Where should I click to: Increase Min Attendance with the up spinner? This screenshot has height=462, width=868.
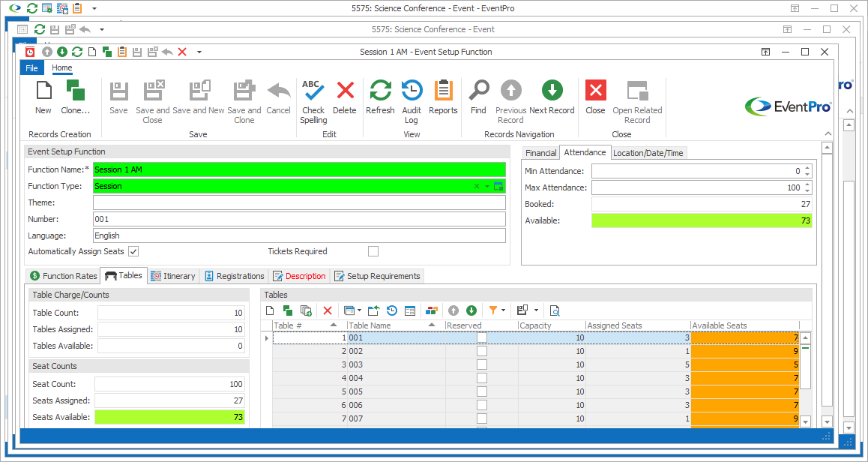(807, 169)
